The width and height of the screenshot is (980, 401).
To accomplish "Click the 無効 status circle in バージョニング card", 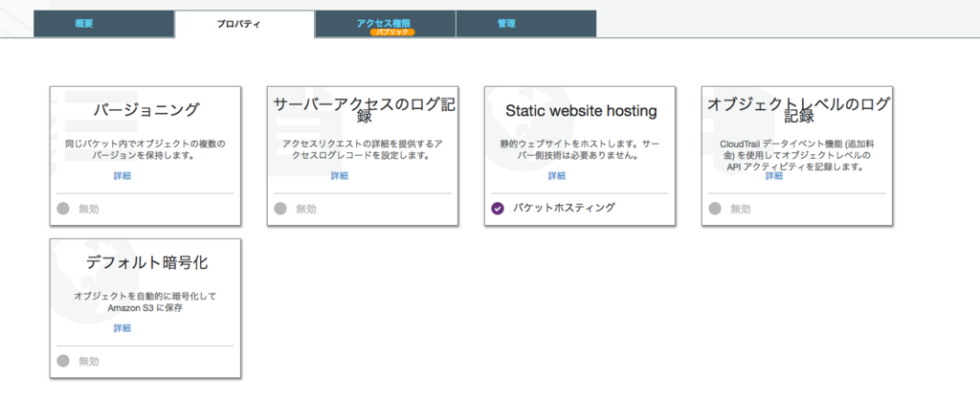I will [x=62, y=209].
